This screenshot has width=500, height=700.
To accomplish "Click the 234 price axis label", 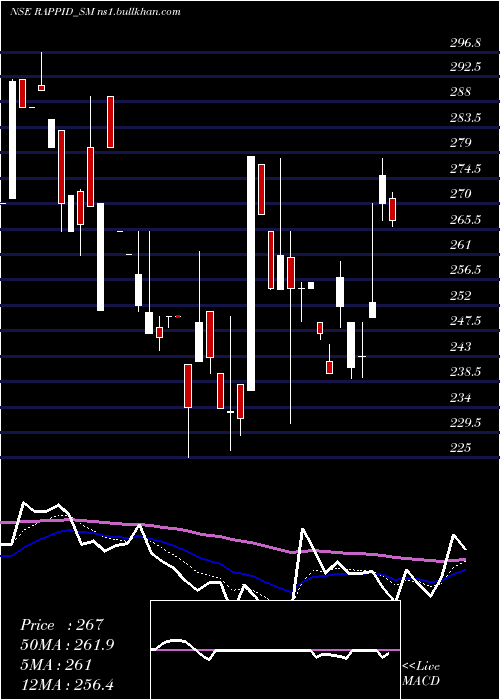I will pos(461,397).
